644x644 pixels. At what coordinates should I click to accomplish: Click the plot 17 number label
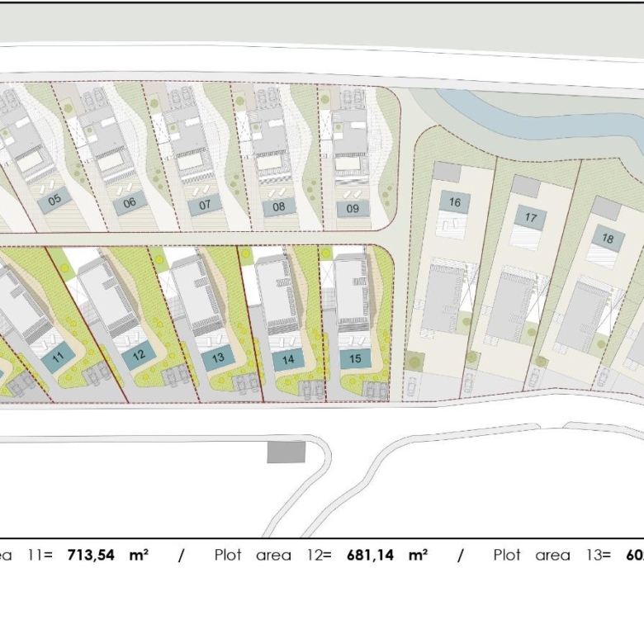tap(530, 218)
